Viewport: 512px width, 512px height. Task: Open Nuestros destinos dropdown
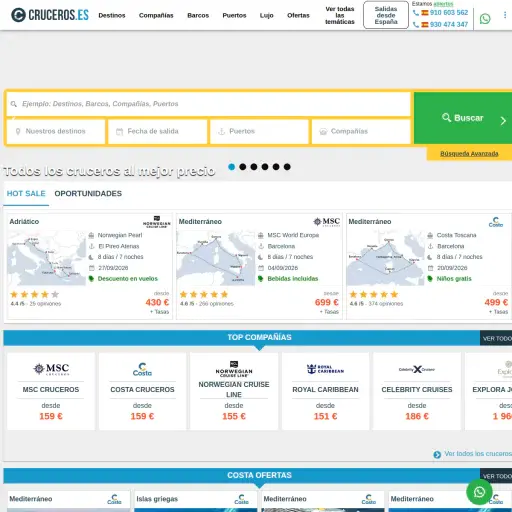(56, 131)
